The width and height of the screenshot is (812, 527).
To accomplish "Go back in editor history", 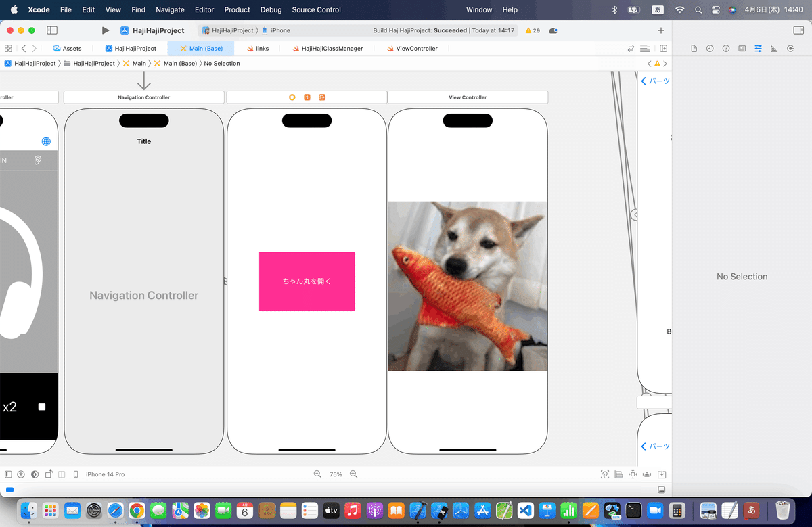I will coord(24,49).
